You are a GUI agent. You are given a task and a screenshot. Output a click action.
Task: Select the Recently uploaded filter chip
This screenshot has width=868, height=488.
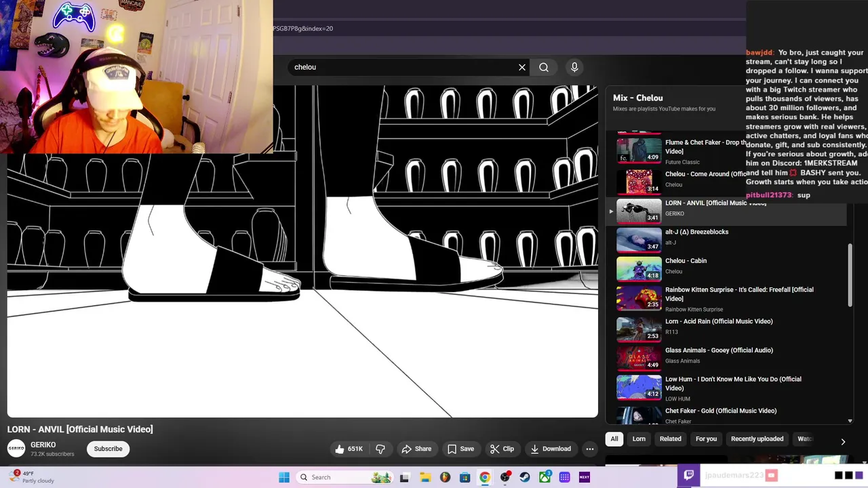tap(757, 439)
